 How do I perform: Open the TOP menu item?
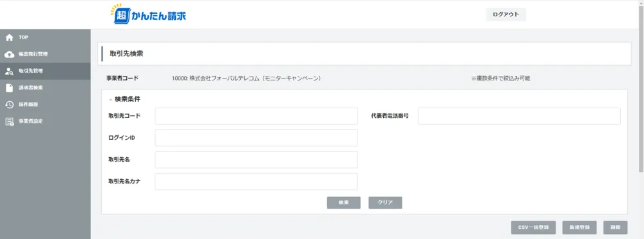pyautogui.click(x=45, y=37)
